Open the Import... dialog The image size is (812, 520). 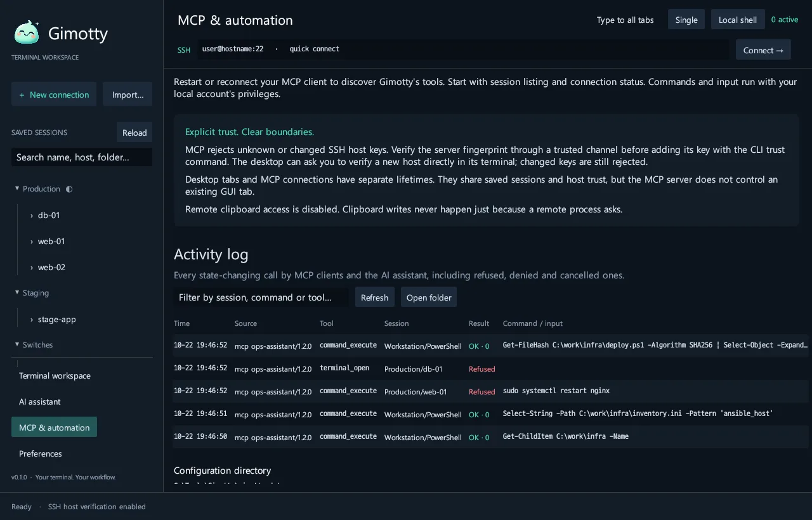(x=128, y=94)
